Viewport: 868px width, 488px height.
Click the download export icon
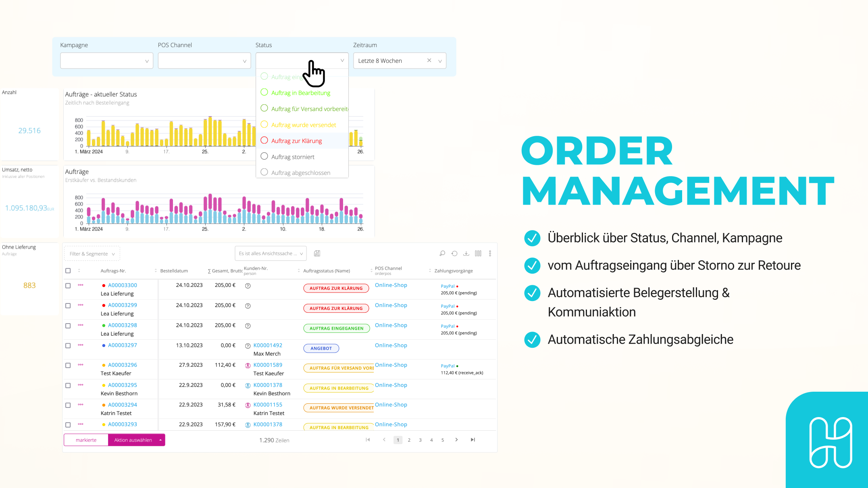coord(466,253)
